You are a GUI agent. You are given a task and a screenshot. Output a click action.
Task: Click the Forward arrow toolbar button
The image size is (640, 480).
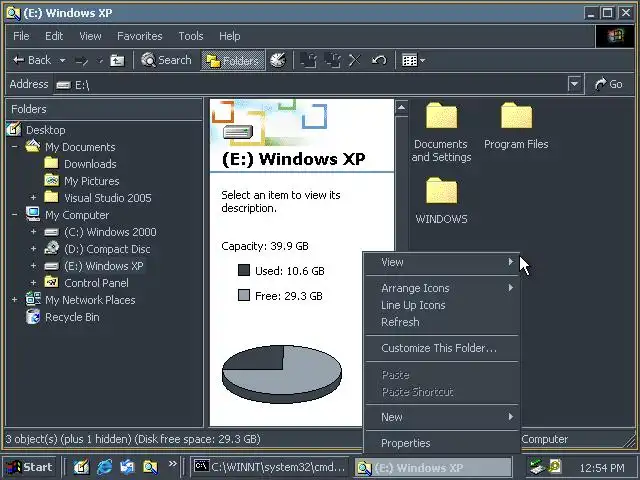pos(82,61)
